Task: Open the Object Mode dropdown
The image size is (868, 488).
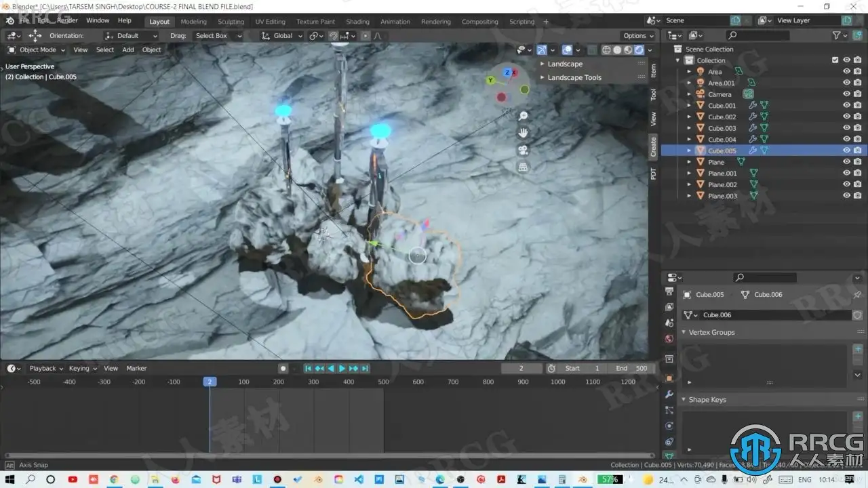Action: (x=37, y=49)
